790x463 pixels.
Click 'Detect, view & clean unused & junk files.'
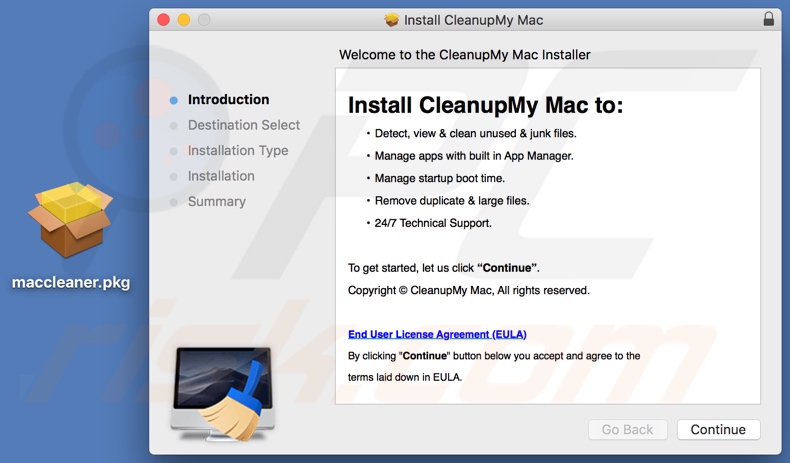click(475, 134)
